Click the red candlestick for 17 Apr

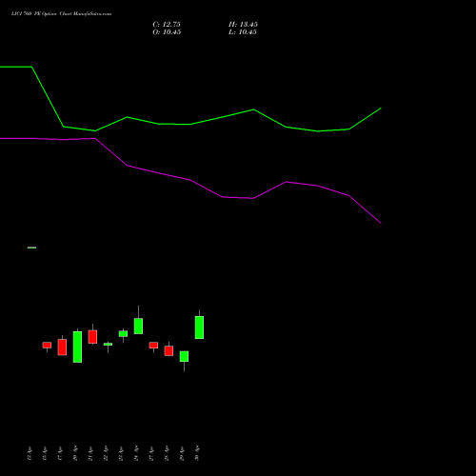click(x=62, y=347)
